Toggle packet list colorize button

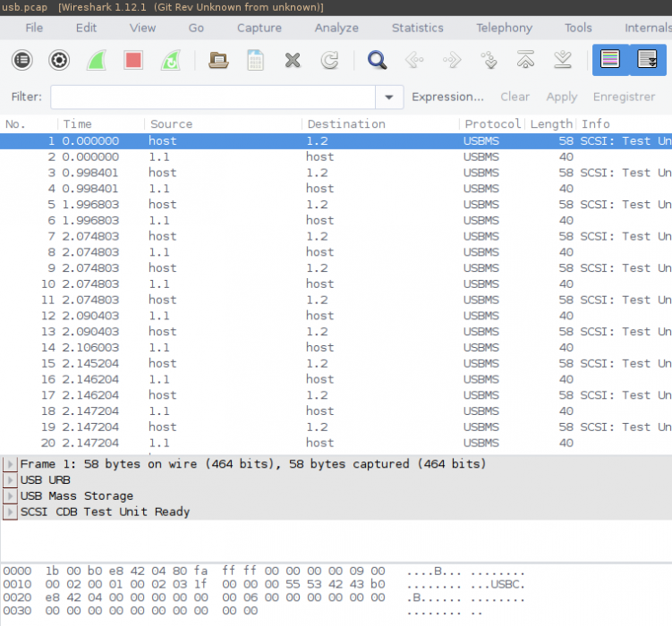click(x=610, y=60)
